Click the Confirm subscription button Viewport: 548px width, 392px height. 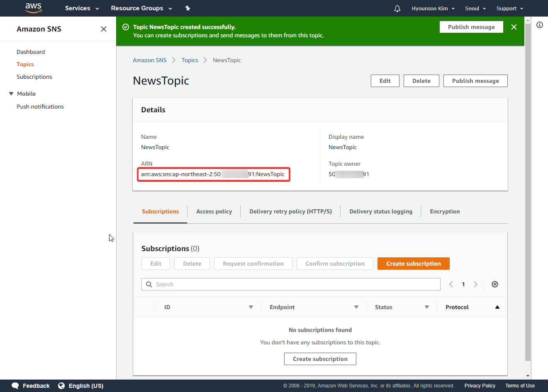point(335,264)
